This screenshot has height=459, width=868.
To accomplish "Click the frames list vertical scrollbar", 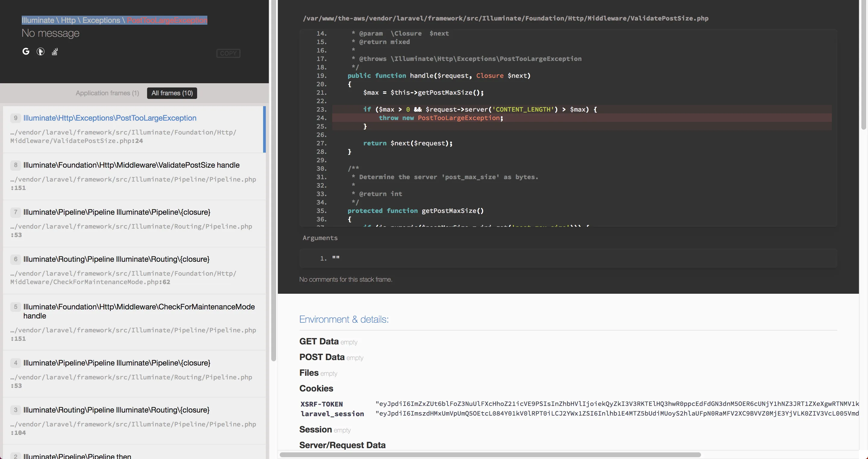I will pyautogui.click(x=273, y=182).
